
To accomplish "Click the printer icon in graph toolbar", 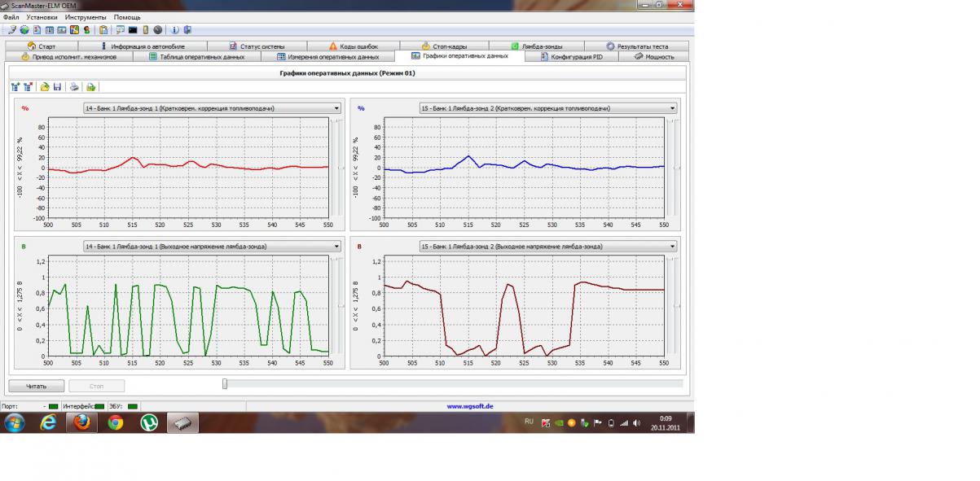I will 74,86.
